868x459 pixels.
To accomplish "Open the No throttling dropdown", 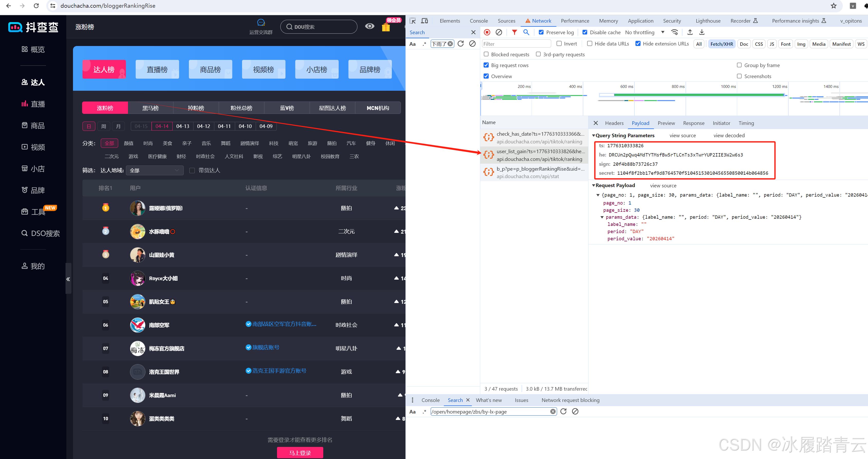I will pyautogui.click(x=644, y=32).
